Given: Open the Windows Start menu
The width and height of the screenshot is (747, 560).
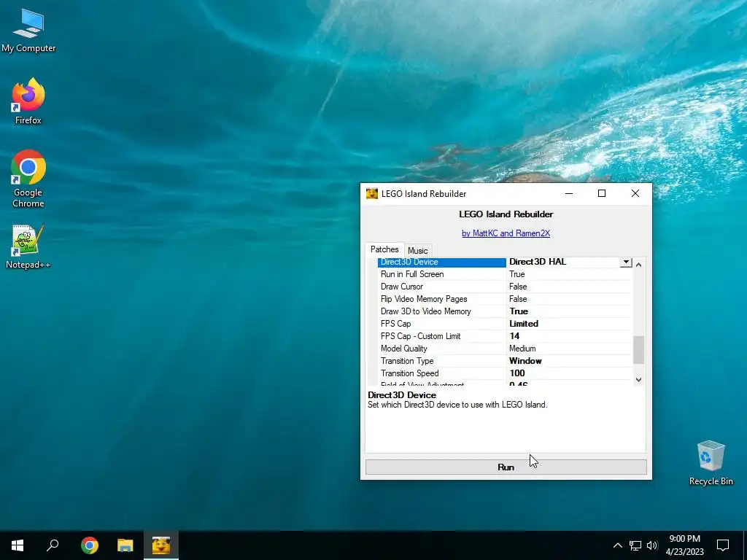Looking at the screenshot, I should [x=18, y=545].
